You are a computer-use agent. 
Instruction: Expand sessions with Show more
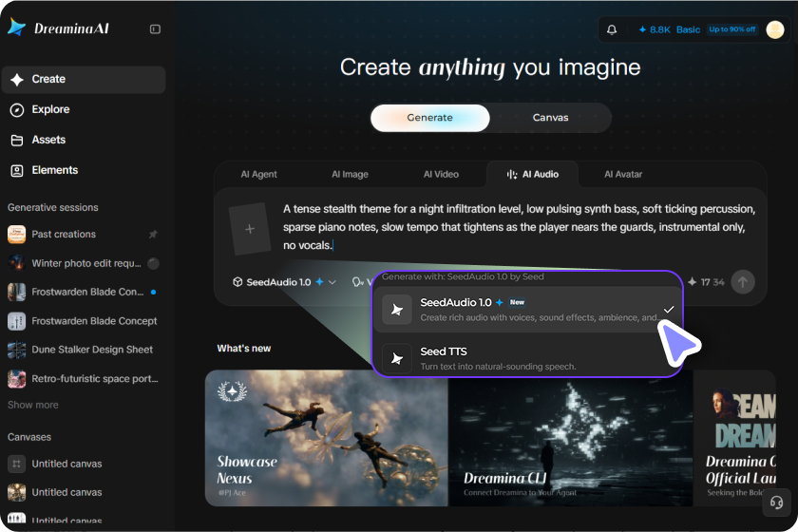click(x=33, y=406)
